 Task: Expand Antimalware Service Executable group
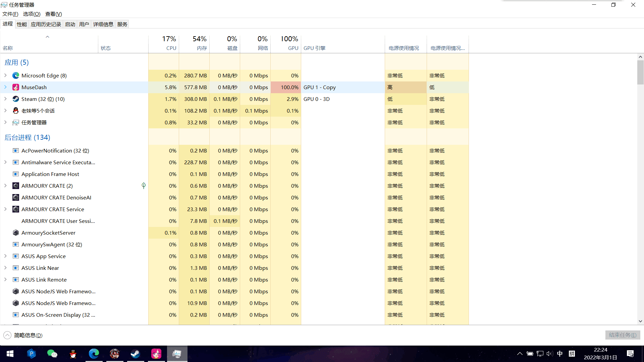coord(5,162)
